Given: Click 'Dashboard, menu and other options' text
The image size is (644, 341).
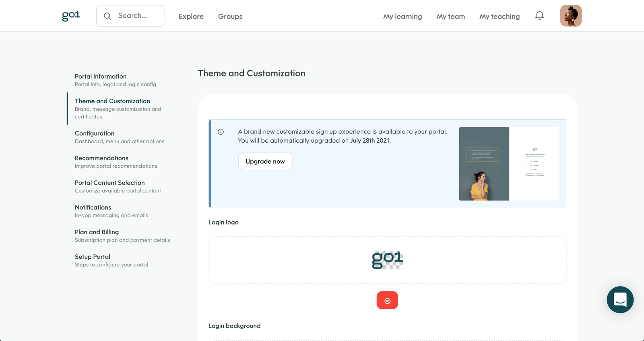Looking at the screenshot, I should coord(120,141).
